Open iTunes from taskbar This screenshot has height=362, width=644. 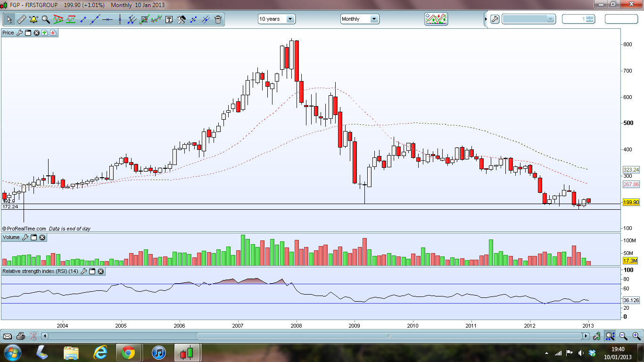(158, 353)
